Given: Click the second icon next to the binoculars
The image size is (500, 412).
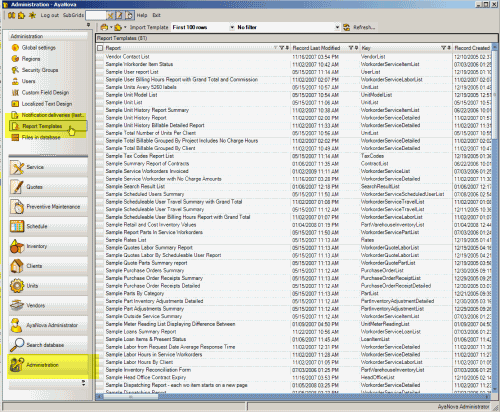Looking at the screenshot, I should (22, 15).
